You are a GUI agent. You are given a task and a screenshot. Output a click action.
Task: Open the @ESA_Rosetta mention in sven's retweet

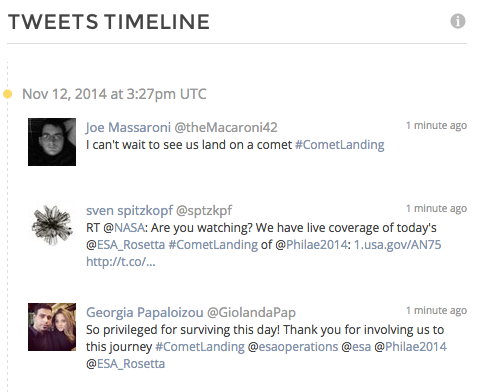pyautogui.click(x=131, y=245)
